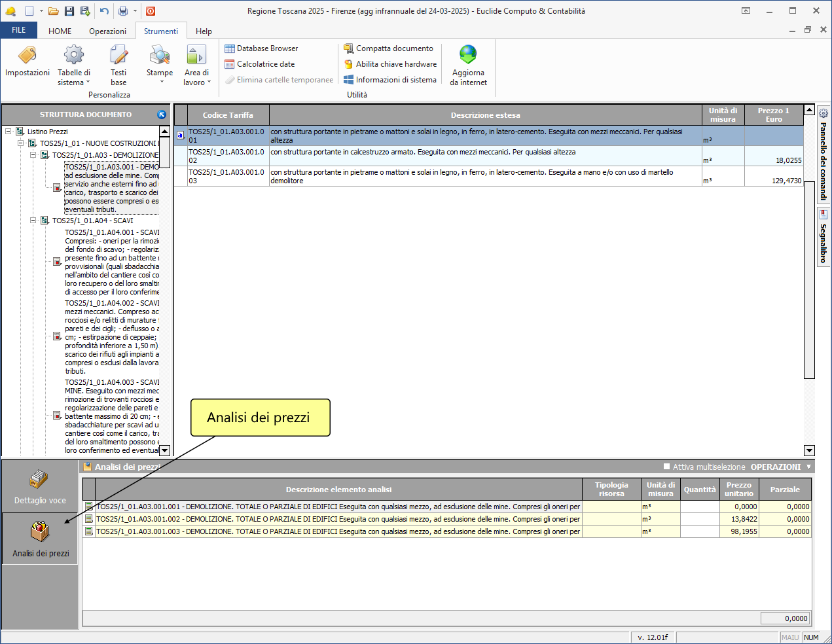Enable the Attiva multiselezione checkbox

pyautogui.click(x=667, y=467)
